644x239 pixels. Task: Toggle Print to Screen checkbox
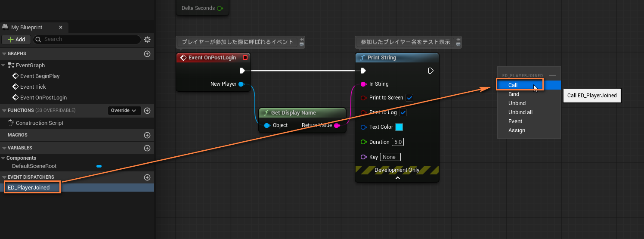coord(410,98)
